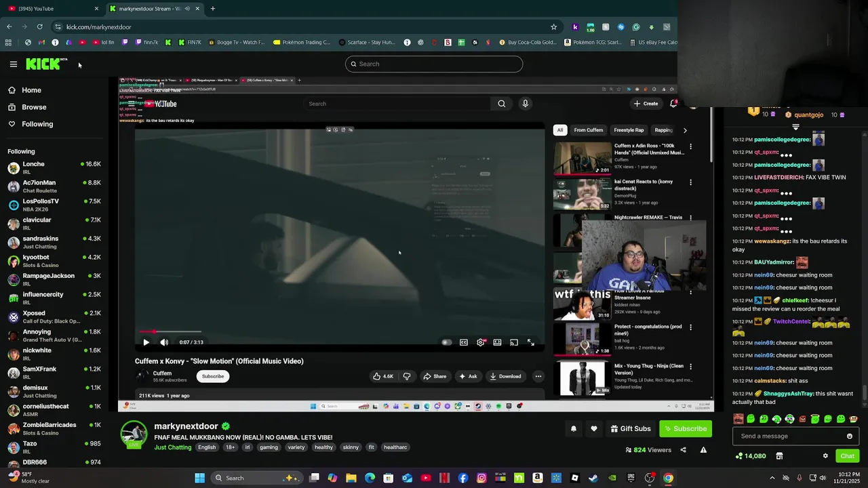This screenshot has height=488, width=868.
Task: Click the streamed YouTube Subscribe button
Action: coord(213,376)
